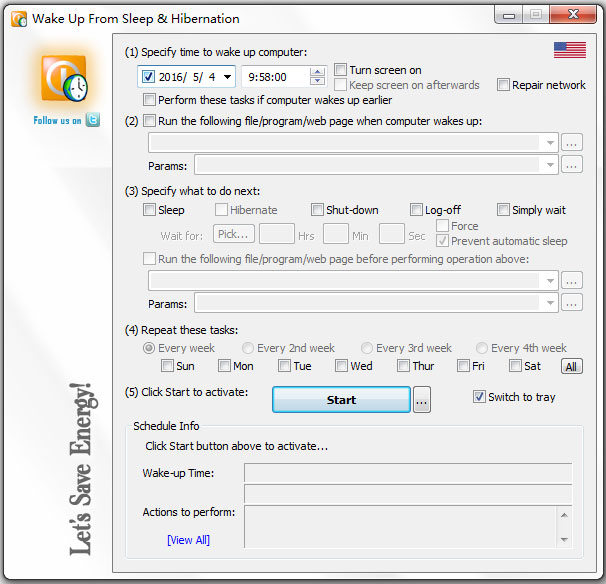
Task: Open the Twitter follow icon
Action: 92,120
